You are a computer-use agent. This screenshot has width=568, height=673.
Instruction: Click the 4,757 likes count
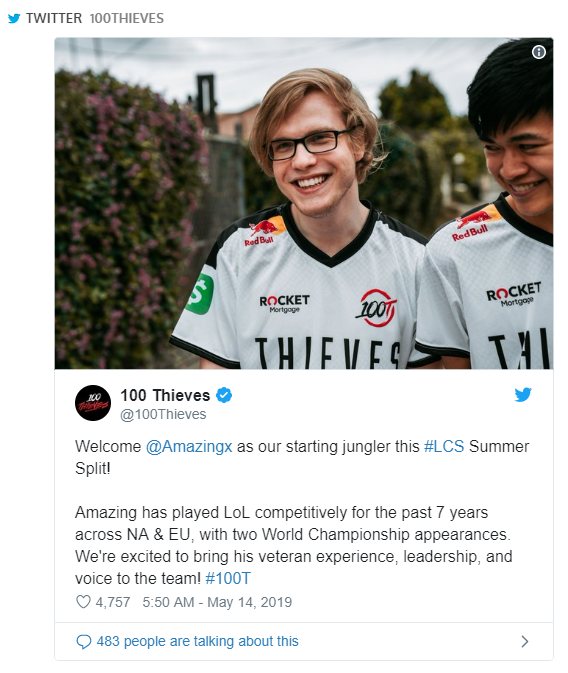113,602
